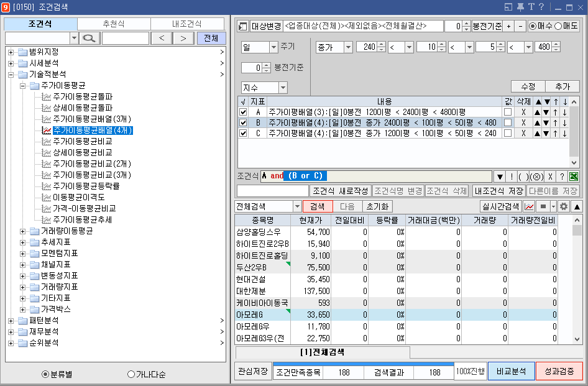Uncheck condition C checkbox
This screenshot has height=386, width=588.
[243, 133]
